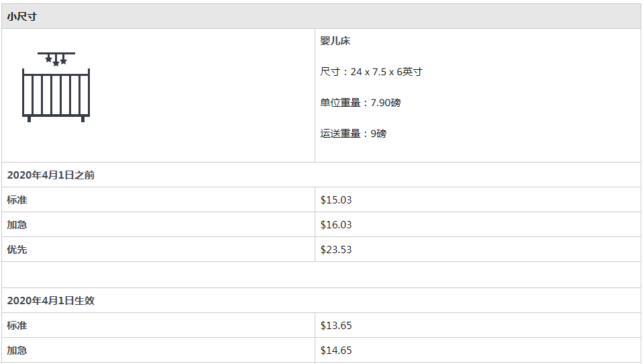Click the 婴儿床 product name
The image size is (644, 364).
pyautogui.click(x=335, y=41)
